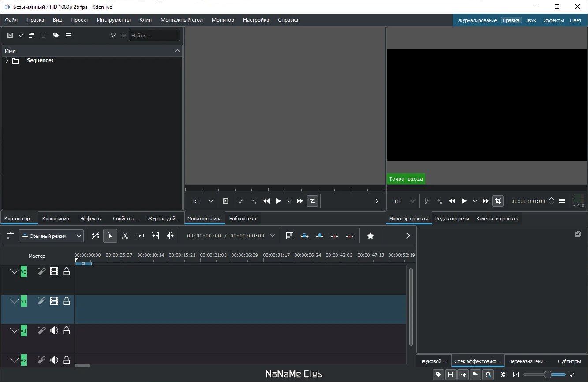Image resolution: width=588 pixels, height=382 pixels.
Task: Switch to the Журналирование workspace layout
Action: 477,20
